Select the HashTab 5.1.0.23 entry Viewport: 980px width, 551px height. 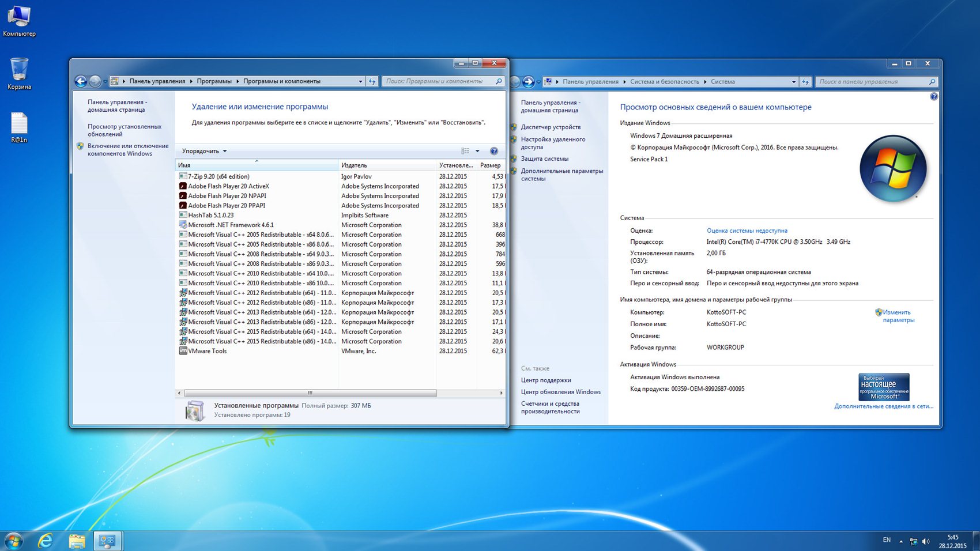point(340,215)
